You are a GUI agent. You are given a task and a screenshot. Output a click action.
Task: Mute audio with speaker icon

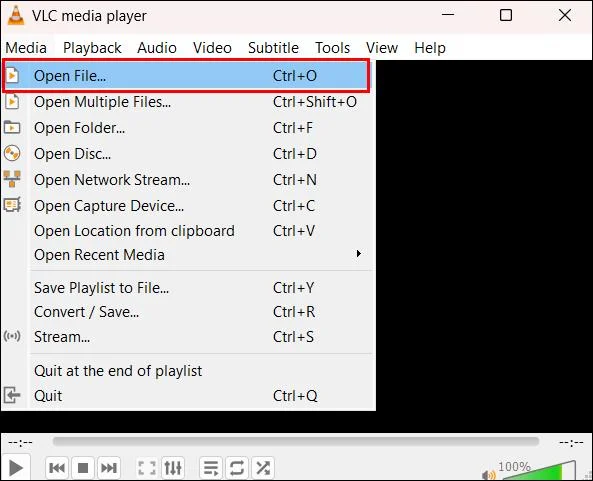pyautogui.click(x=489, y=475)
